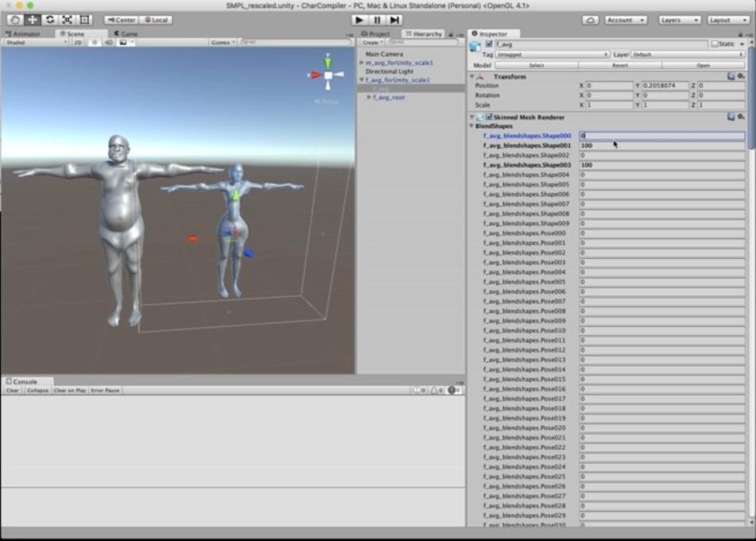
Task: Toggle the f_avg active checkbox
Action: pyautogui.click(x=489, y=44)
